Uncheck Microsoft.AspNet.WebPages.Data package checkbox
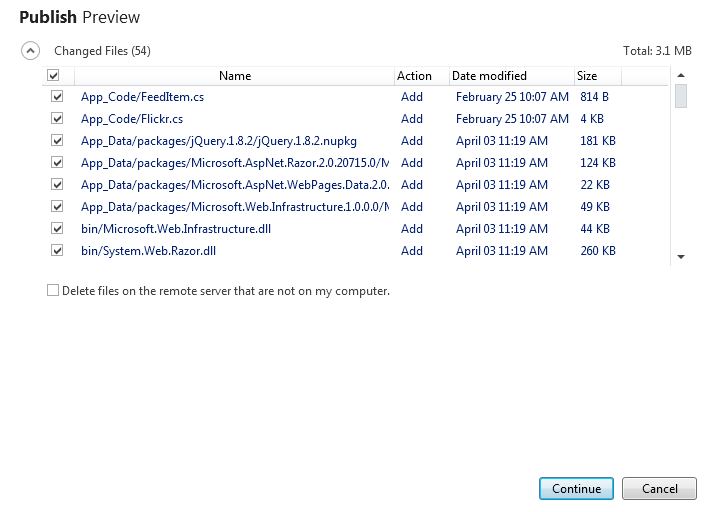This screenshot has height=512, width=717. [x=57, y=184]
